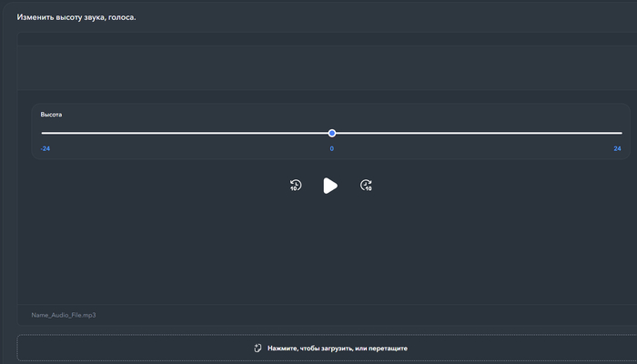This screenshot has width=637, height=364.
Task: Click the "Изменить высоту звука, голоса." heading
Action: (76, 16)
